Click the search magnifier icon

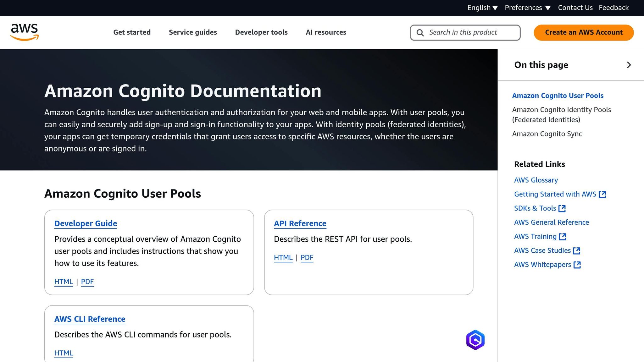tap(420, 32)
